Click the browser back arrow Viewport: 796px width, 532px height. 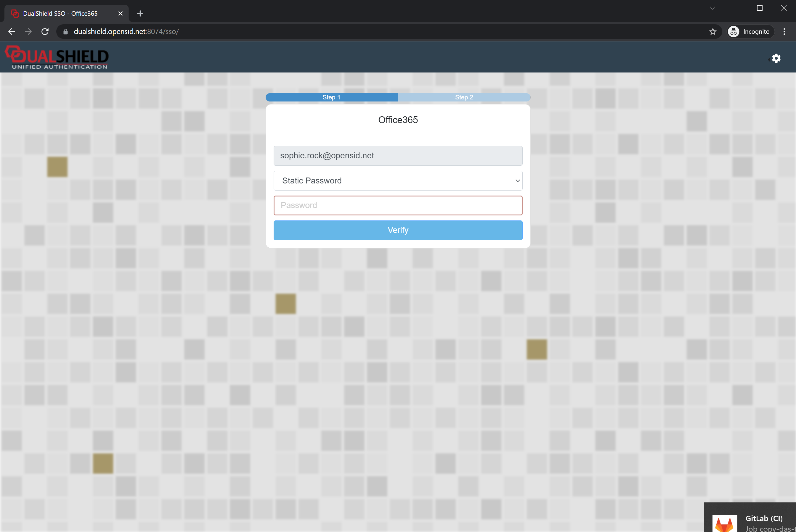[12, 32]
